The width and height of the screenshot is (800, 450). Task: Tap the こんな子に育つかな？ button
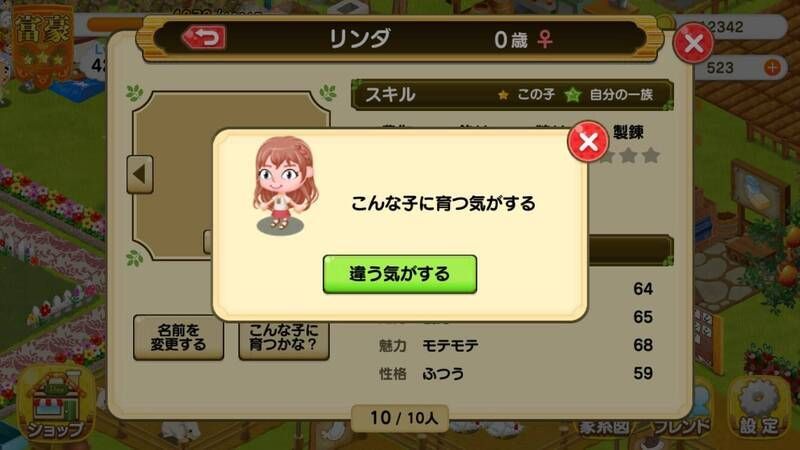pos(284,339)
